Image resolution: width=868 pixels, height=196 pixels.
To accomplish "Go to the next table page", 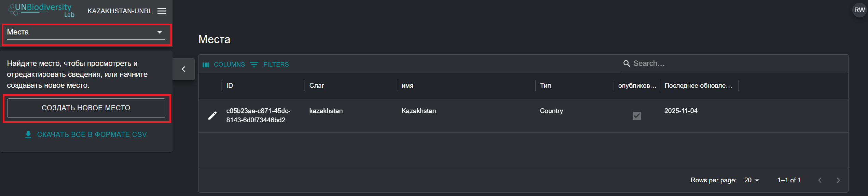I will pyautogui.click(x=838, y=180).
